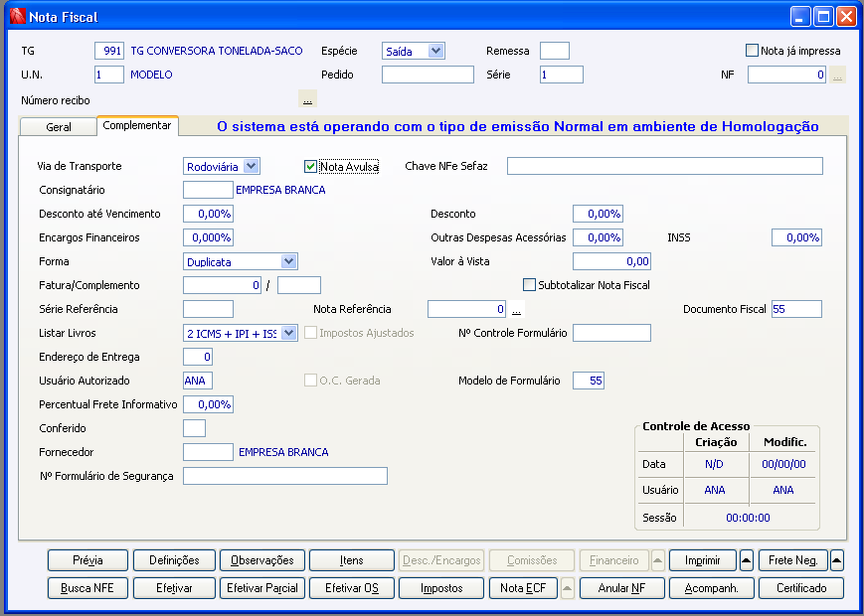The image size is (864, 616).
Task: Open the Impostos button
Action: click(x=441, y=588)
